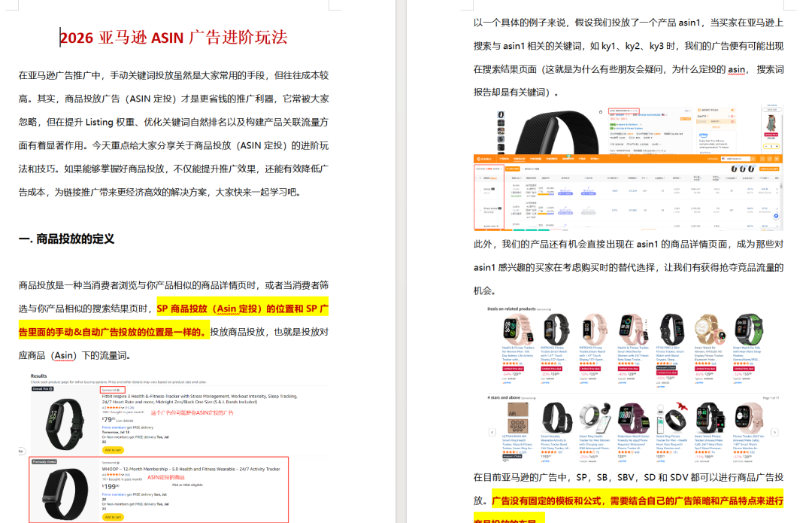Open the category dropdown in the orange search bar
812x523 pixels.
(x=723, y=159)
